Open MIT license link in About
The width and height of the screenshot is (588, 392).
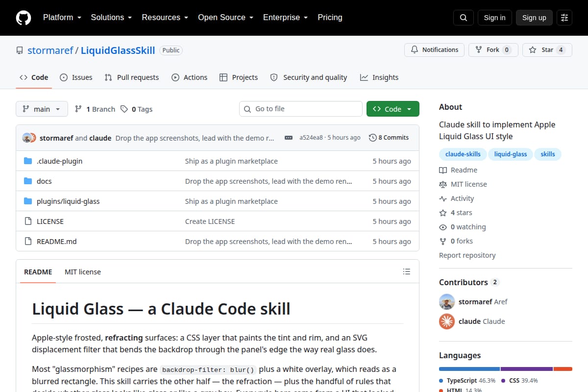[463, 184]
